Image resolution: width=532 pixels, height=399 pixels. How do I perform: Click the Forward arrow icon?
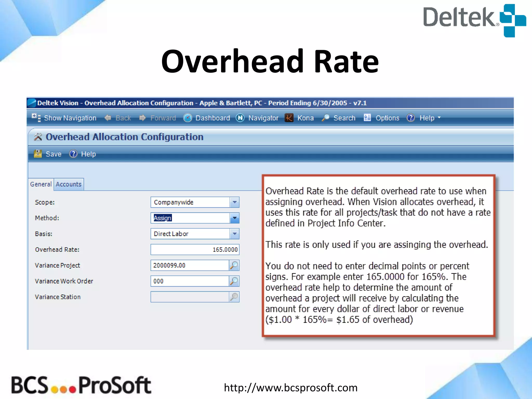pyautogui.click(x=142, y=118)
